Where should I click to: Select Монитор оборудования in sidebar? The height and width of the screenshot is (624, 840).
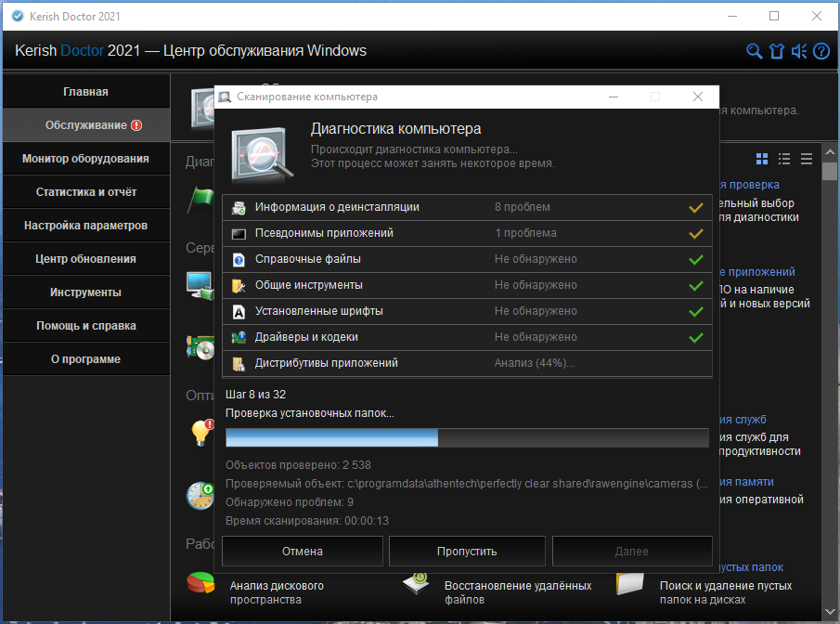pos(85,159)
